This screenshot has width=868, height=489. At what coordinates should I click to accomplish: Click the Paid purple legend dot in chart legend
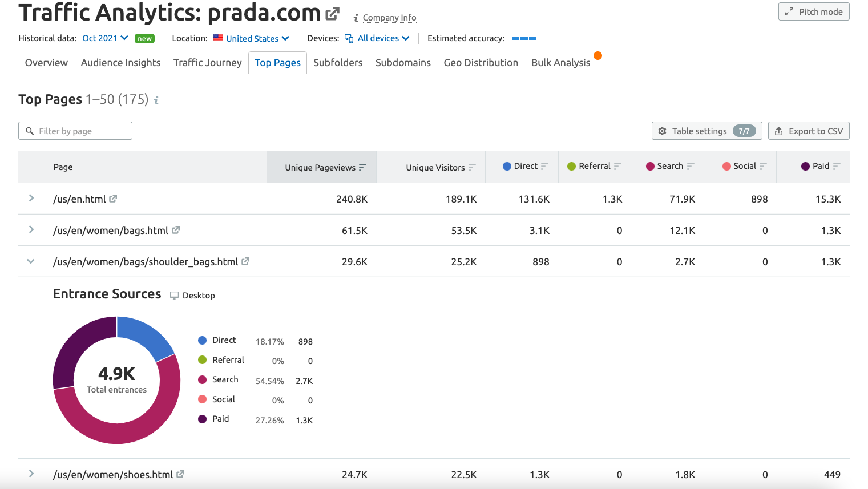click(202, 419)
